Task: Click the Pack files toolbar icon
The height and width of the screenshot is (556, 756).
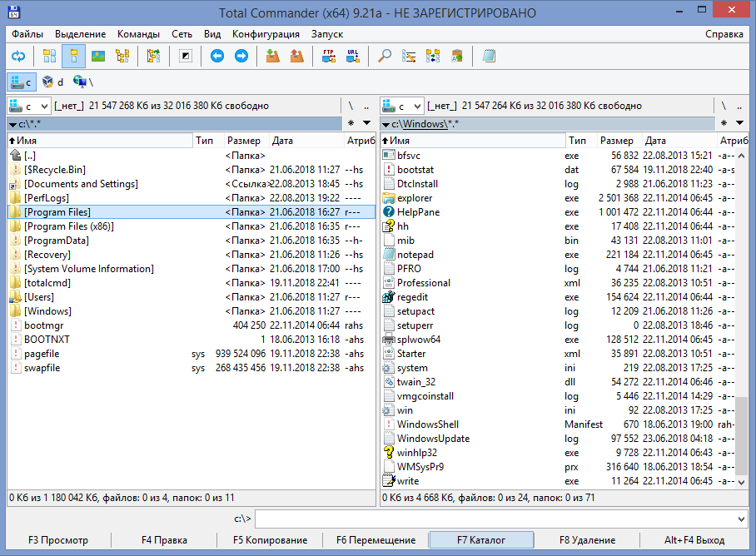Action: point(273,57)
